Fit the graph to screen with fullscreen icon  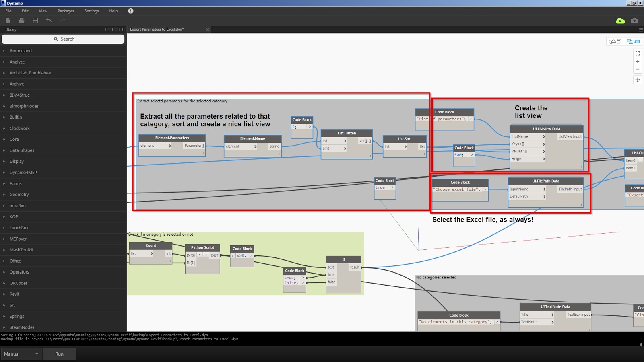(638, 53)
